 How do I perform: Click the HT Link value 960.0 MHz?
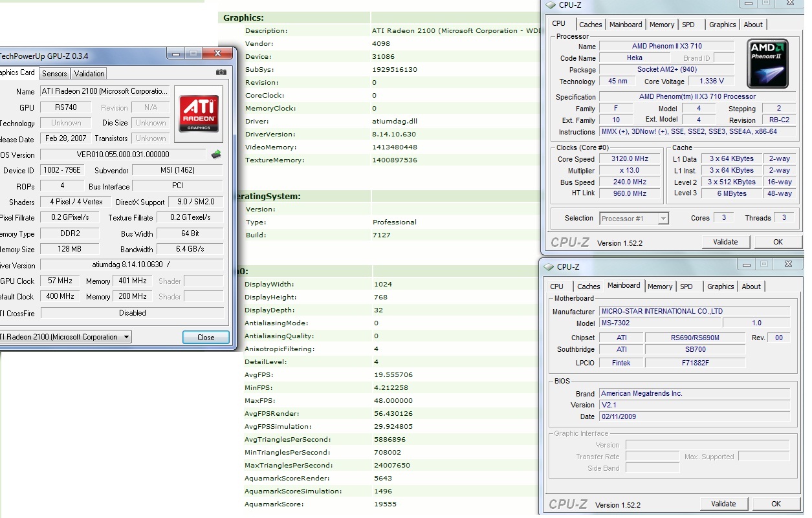point(630,194)
